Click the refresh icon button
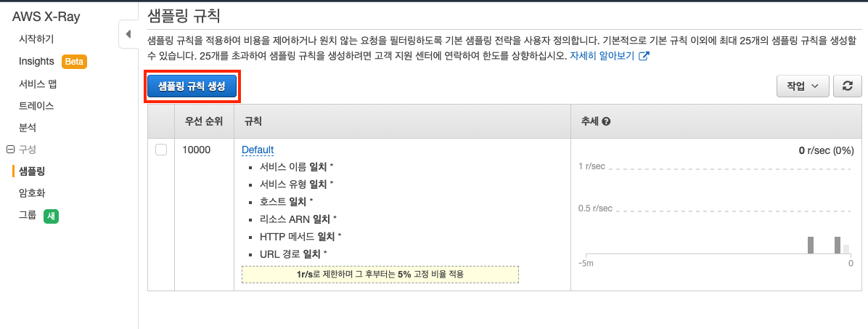Image resolution: width=868 pixels, height=329 pixels. [847, 86]
